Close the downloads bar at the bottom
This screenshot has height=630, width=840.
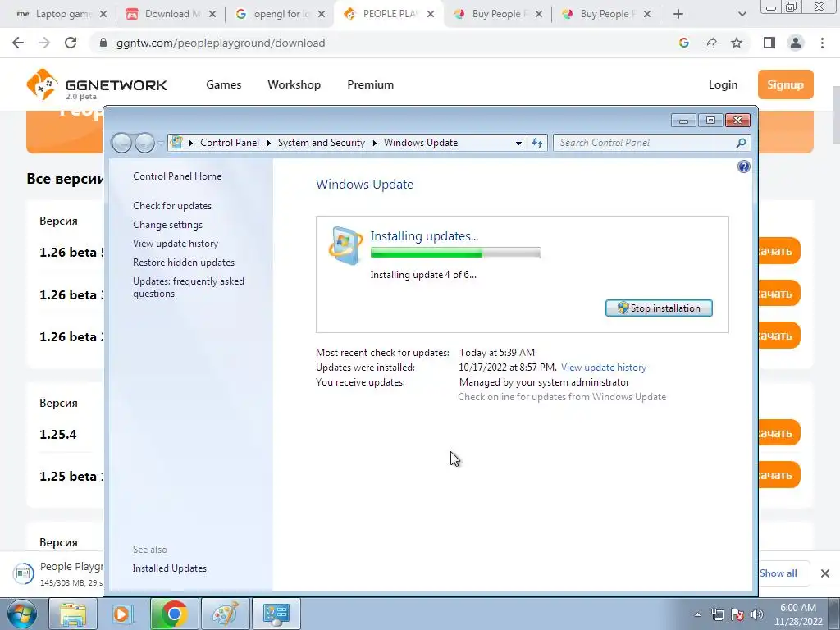point(825,573)
